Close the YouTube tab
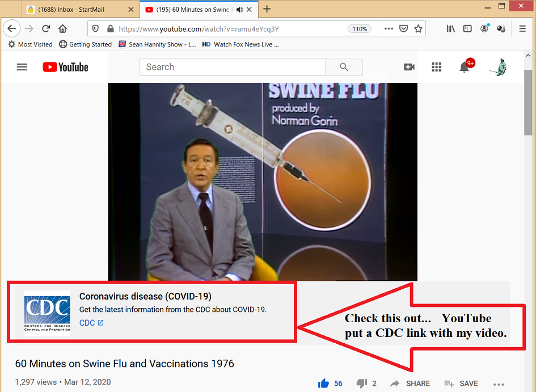 [250, 10]
